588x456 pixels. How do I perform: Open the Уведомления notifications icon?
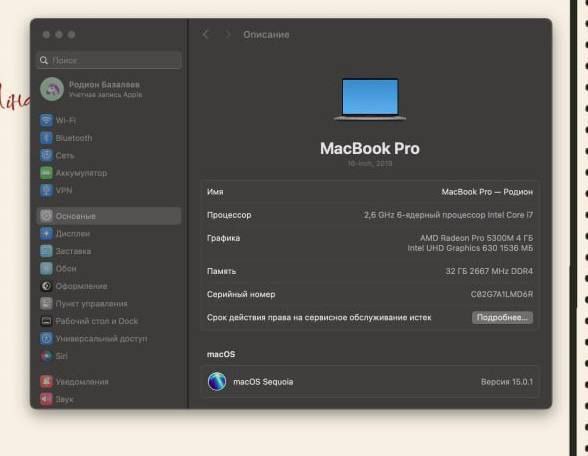(46, 381)
